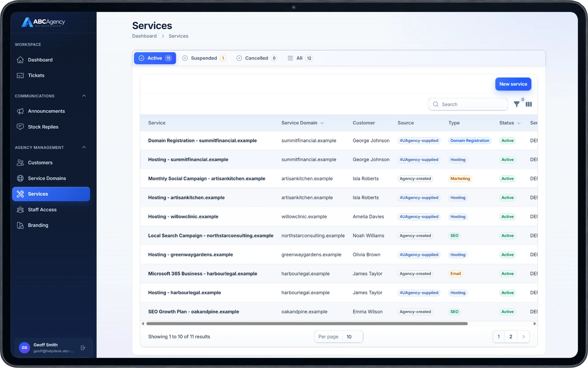Open Branding settings in sidebar
This screenshot has height=368, width=588.
click(51, 225)
